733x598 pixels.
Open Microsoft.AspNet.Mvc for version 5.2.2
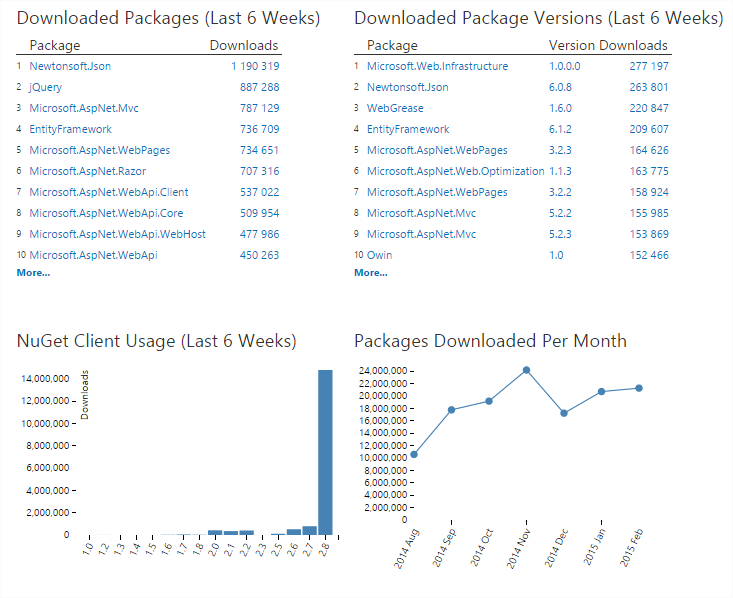(421, 213)
